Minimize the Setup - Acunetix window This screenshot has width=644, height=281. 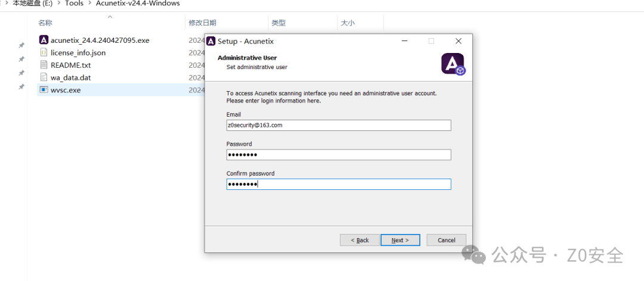pos(404,41)
